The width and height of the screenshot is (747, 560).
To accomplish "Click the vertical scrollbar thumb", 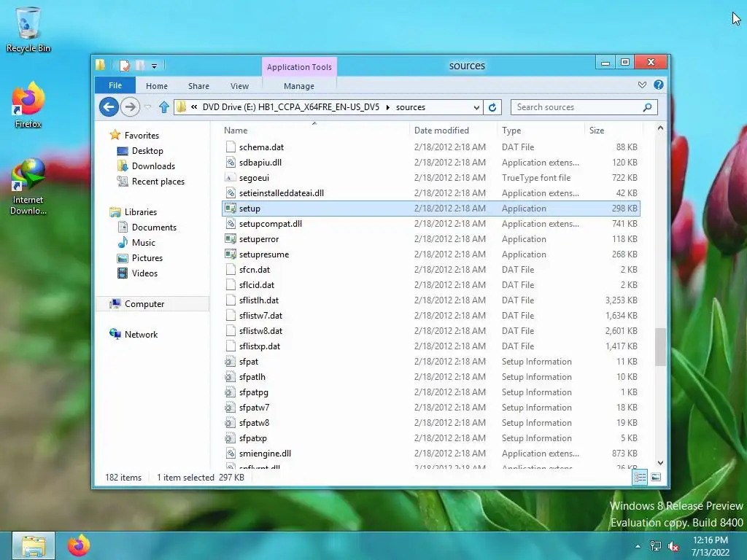I will coord(660,346).
